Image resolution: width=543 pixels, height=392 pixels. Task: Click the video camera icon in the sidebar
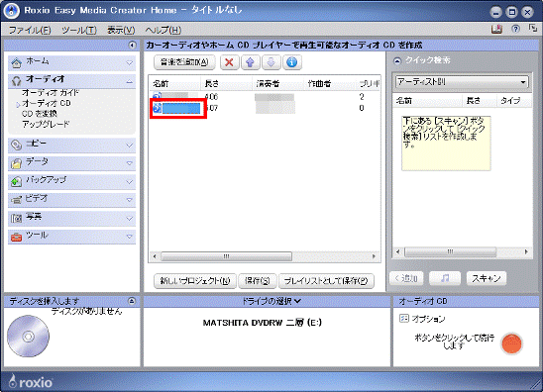click(x=16, y=200)
